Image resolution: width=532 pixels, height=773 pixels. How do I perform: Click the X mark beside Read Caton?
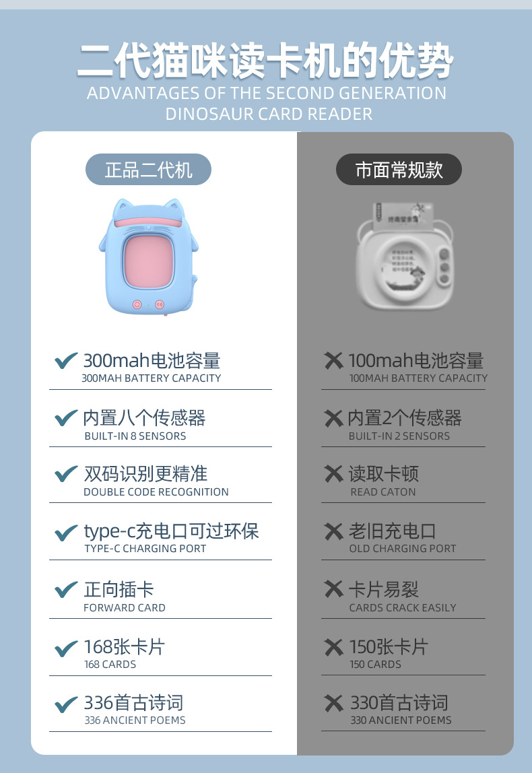click(x=334, y=474)
